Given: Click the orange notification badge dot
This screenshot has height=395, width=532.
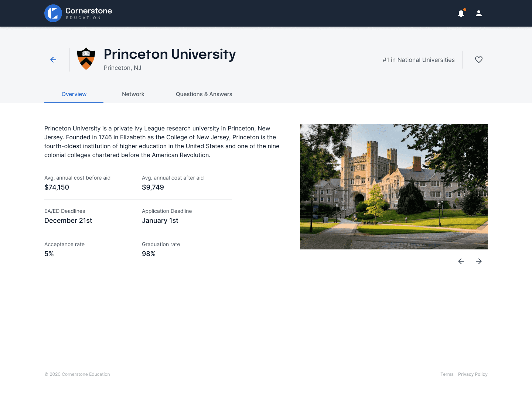Looking at the screenshot, I should pyautogui.click(x=465, y=10).
